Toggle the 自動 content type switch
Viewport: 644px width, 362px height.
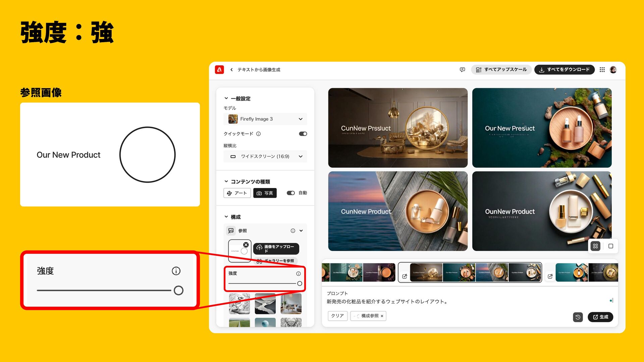tap(290, 193)
